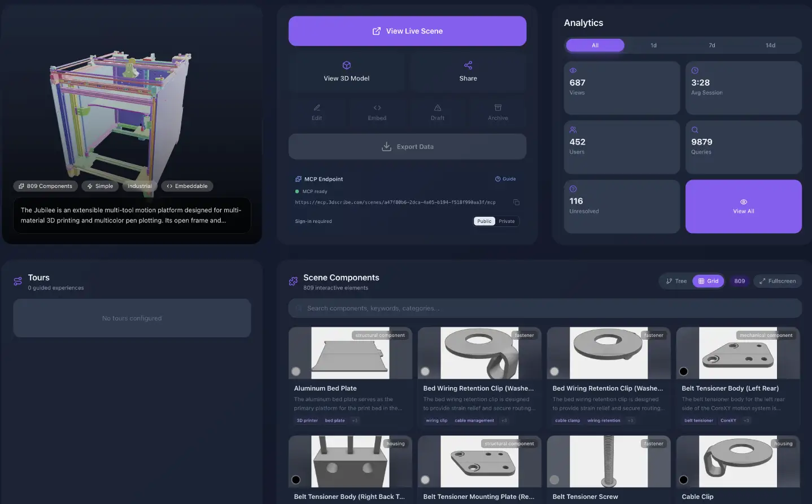Set MCP endpoint access to Public

tap(484, 221)
